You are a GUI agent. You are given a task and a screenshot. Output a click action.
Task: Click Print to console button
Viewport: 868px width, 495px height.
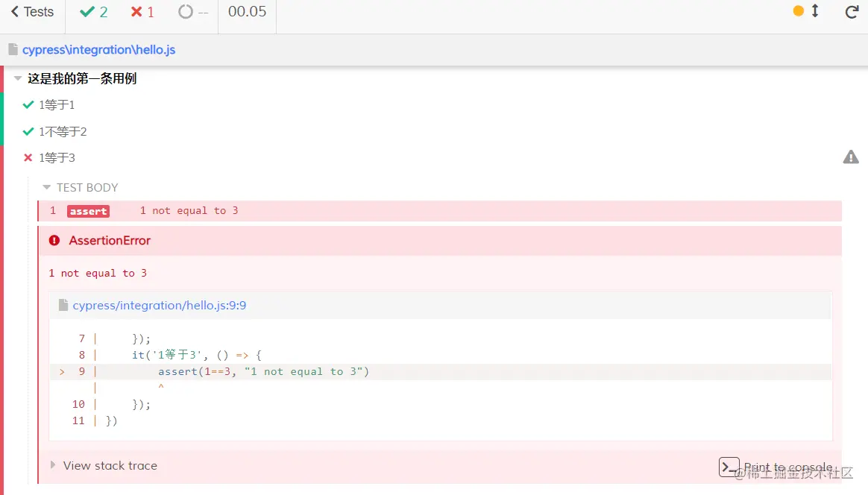(x=776, y=467)
